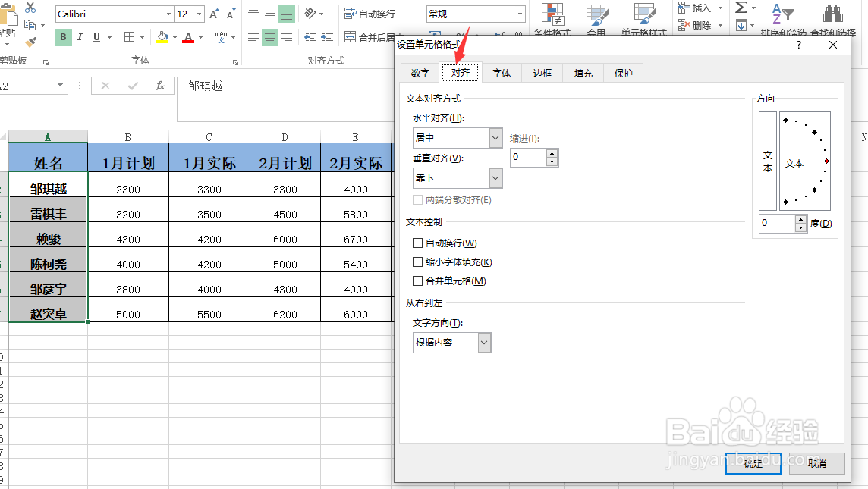Click the Borders icon
868x489 pixels.
point(130,37)
